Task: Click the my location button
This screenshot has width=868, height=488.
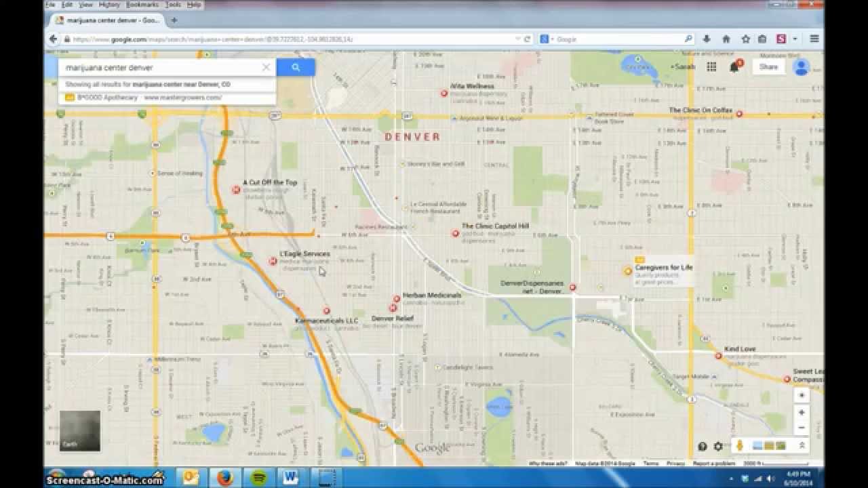Action: coord(802,395)
